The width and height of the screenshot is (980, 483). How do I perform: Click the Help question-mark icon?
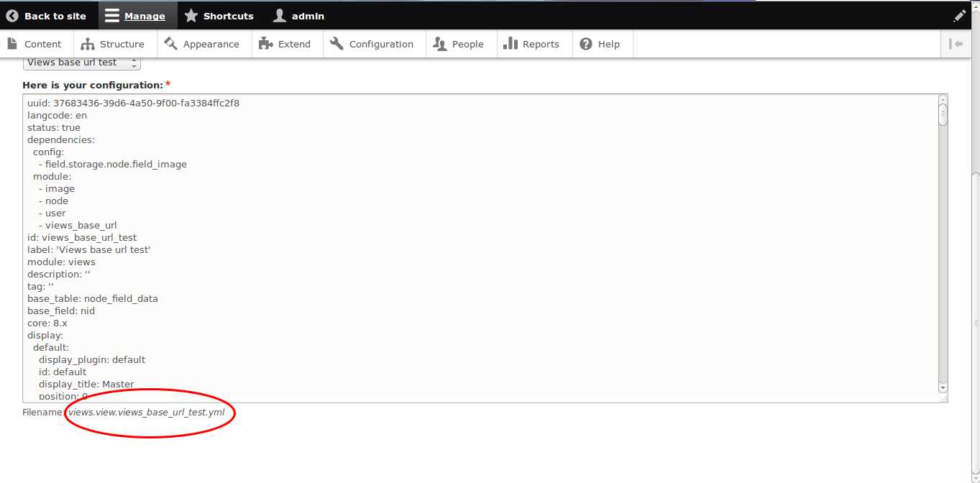coord(587,44)
